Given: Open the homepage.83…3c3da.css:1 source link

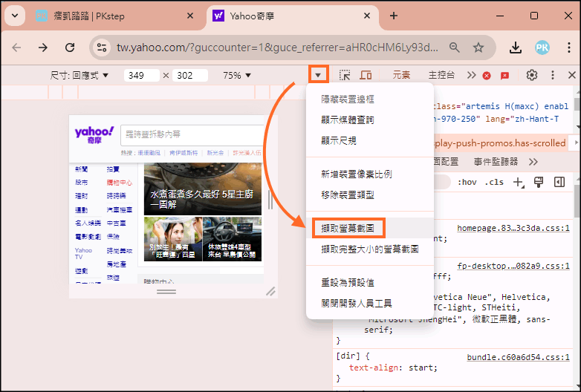Looking at the screenshot, I should click(x=513, y=228).
